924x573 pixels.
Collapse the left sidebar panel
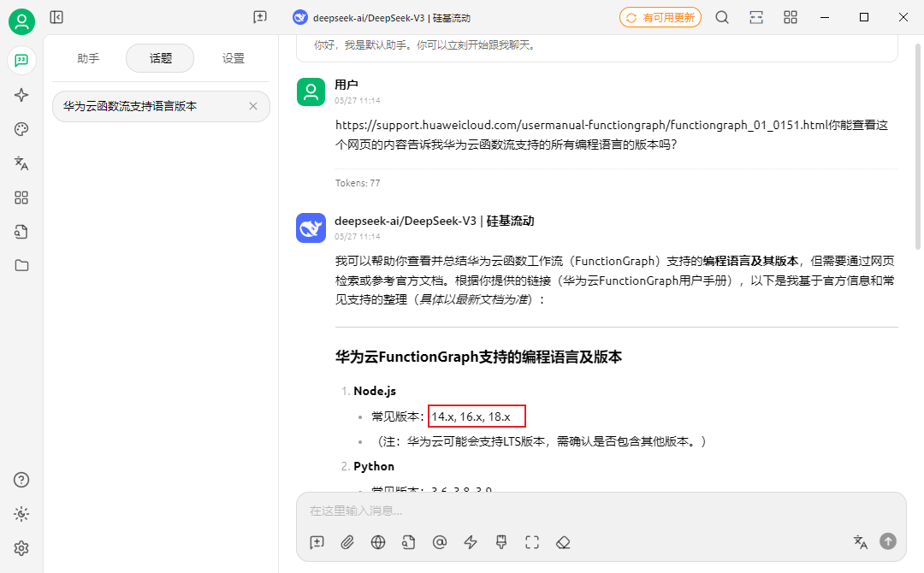pos(56,17)
